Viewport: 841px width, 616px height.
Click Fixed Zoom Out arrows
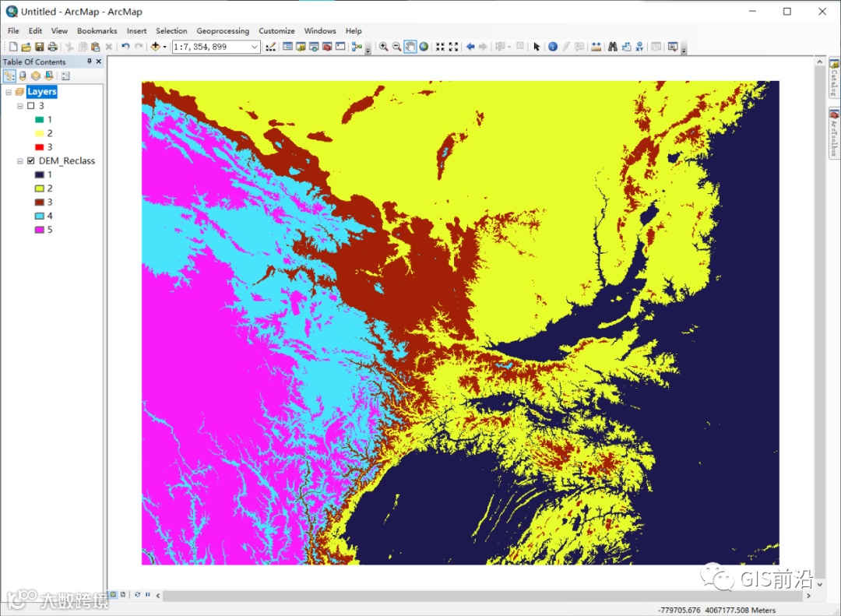pos(453,47)
